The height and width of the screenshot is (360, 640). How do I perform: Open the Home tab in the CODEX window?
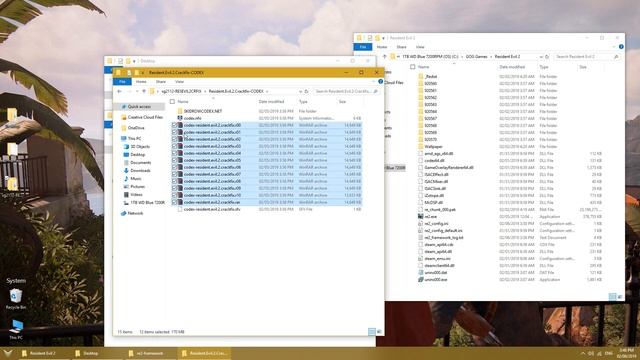141,82
